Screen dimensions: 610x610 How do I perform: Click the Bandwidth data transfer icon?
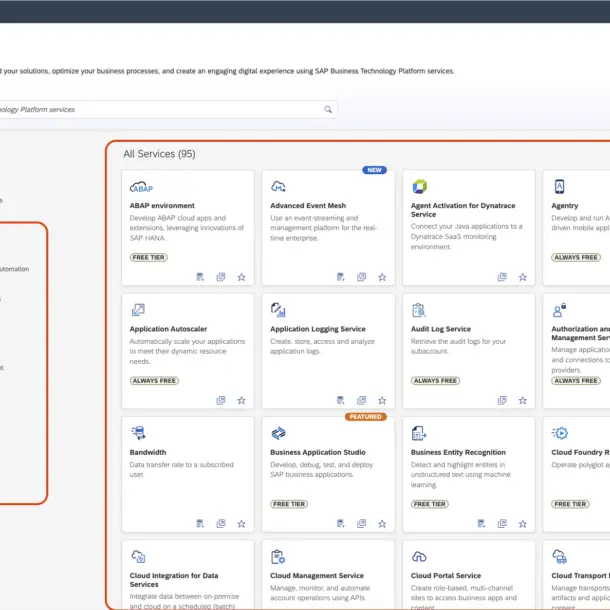[138, 433]
